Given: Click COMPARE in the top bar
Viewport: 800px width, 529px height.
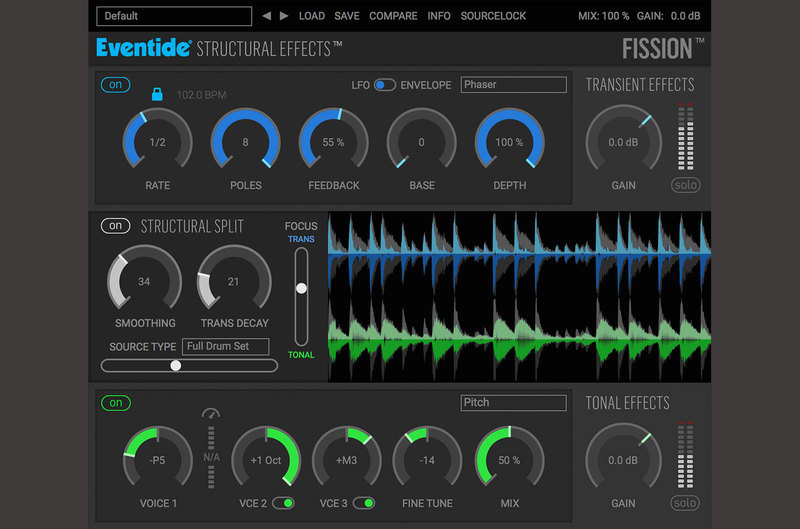Looking at the screenshot, I should (393, 16).
